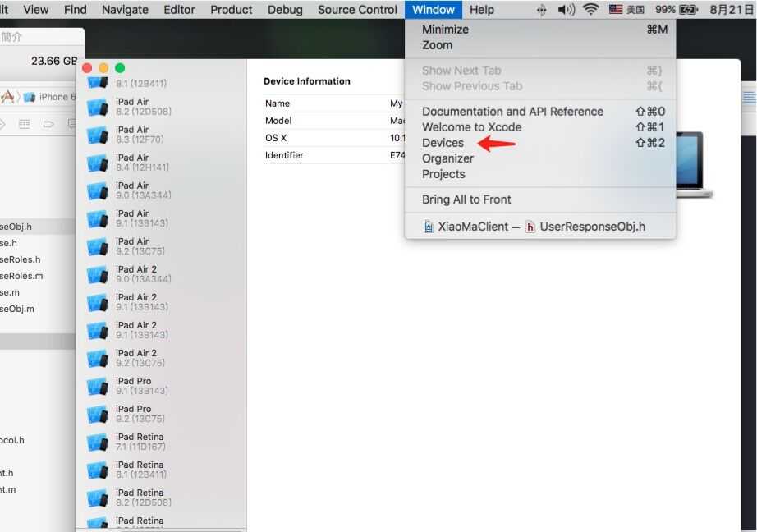Open ocol.h file in Xcode navigator

12,440
